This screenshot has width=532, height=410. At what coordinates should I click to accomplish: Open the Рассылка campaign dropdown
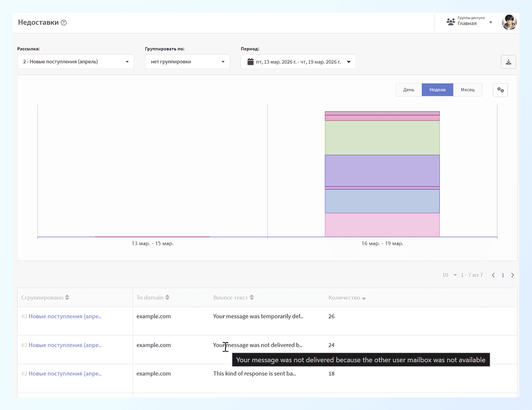tap(76, 62)
